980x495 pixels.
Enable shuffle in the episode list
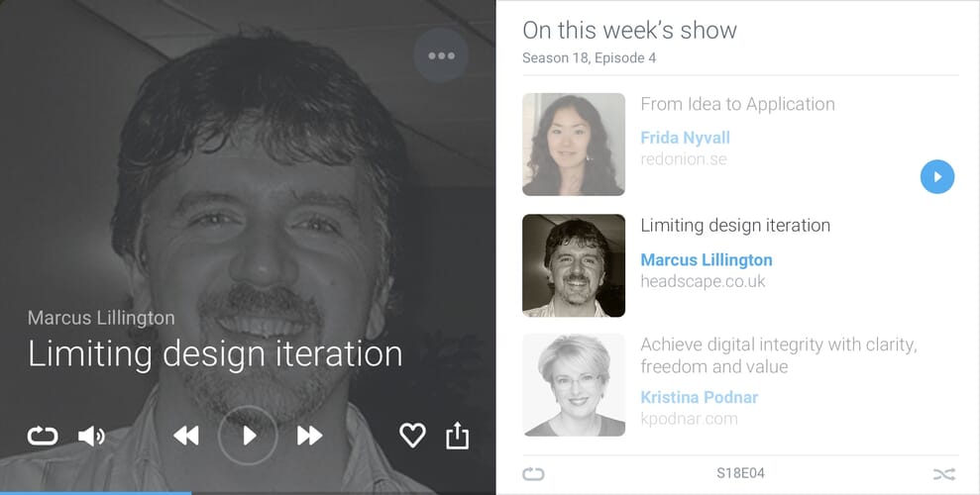click(944, 474)
